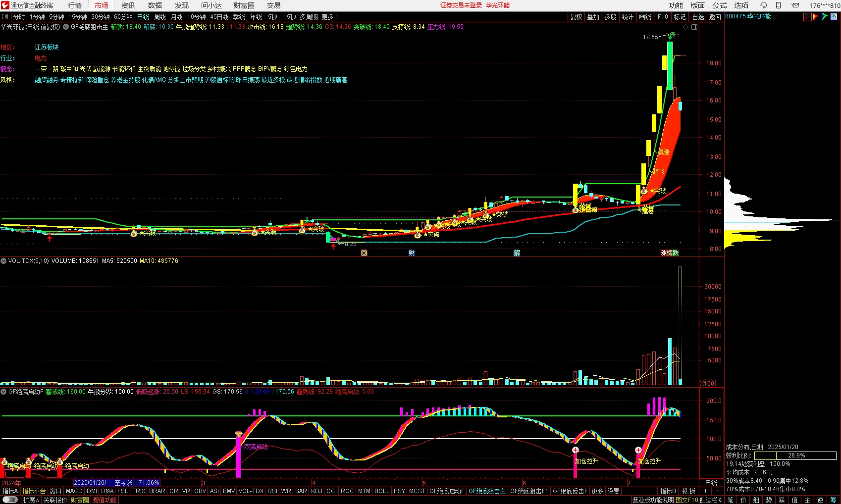The width and height of the screenshot is (841, 504).
Task: Open the 模板 template selector
Action: (688, 491)
